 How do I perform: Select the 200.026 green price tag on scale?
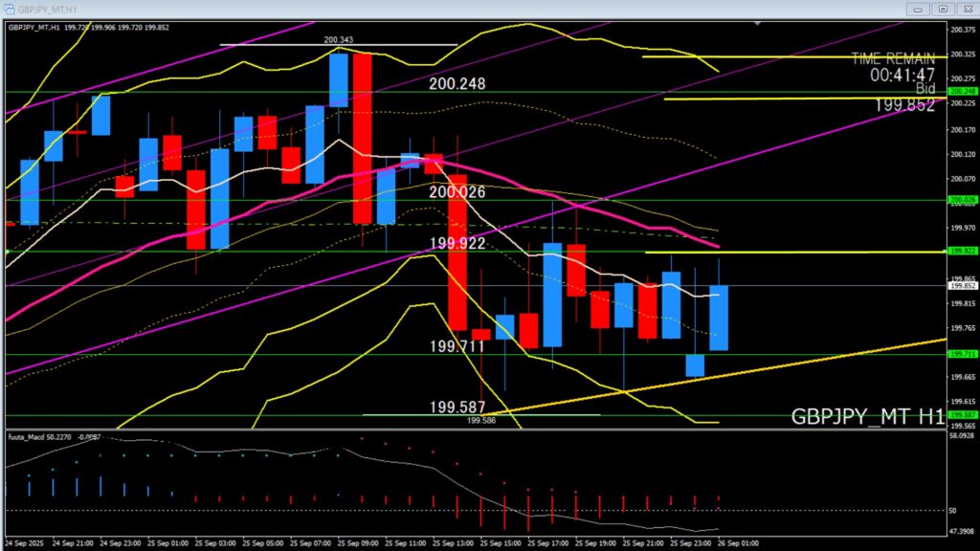coord(961,200)
